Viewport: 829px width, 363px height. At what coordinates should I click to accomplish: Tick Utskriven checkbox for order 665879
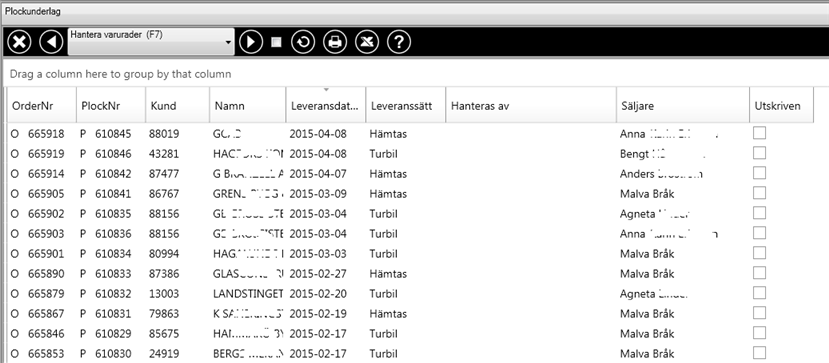pos(759,293)
